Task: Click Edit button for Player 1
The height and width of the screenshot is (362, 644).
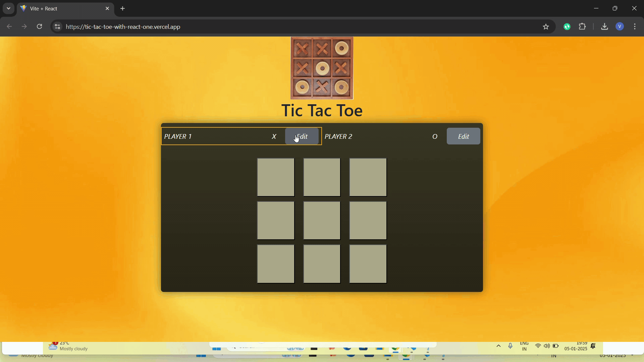Action: point(302,136)
